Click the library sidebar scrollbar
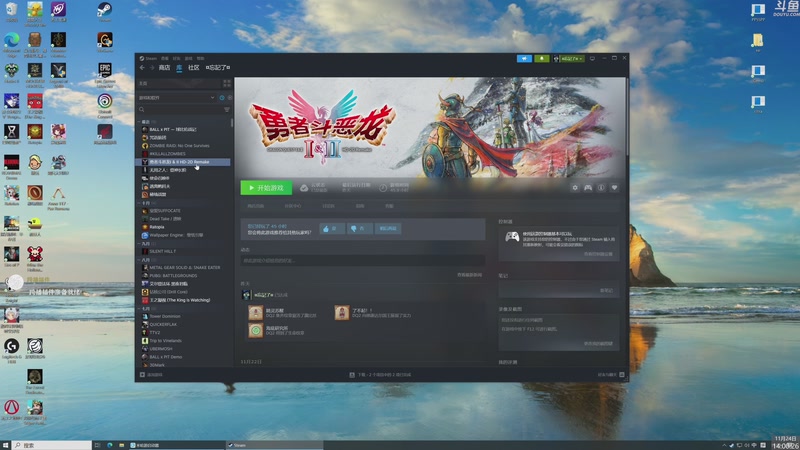 point(232,123)
